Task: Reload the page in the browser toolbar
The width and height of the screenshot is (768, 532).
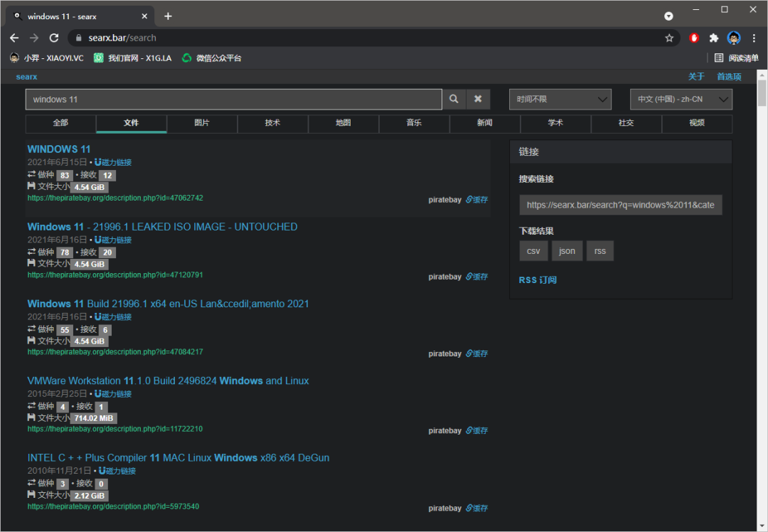Action: tap(54, 38)
